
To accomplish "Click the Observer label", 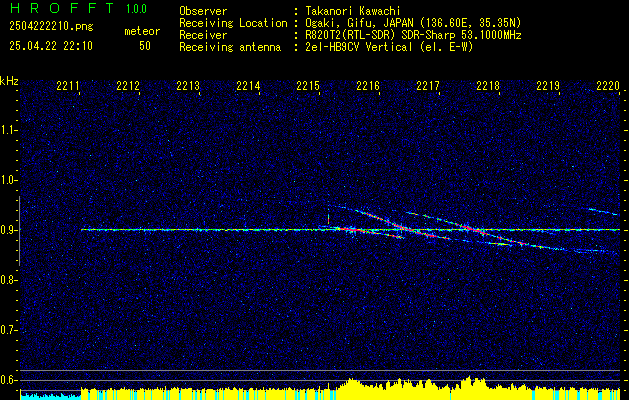I will [x=203, y=11].
